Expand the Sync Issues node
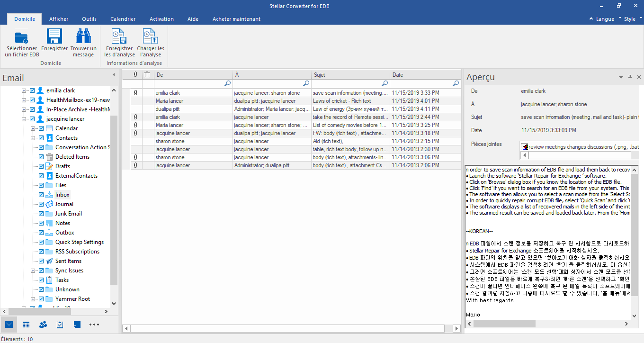 point(33,271)
